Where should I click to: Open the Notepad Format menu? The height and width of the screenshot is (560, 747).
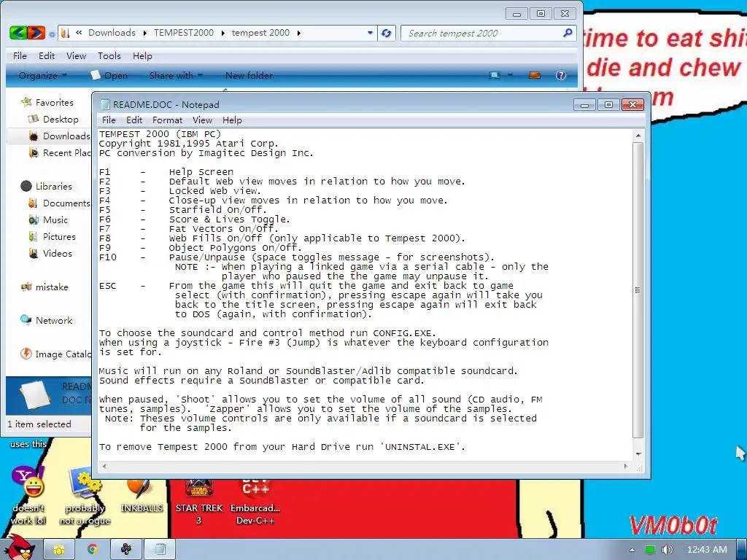(167, 120)
